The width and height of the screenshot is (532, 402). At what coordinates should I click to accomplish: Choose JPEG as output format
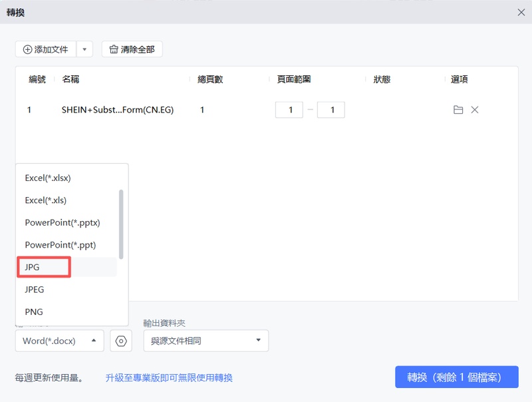[x=36, y=290]
